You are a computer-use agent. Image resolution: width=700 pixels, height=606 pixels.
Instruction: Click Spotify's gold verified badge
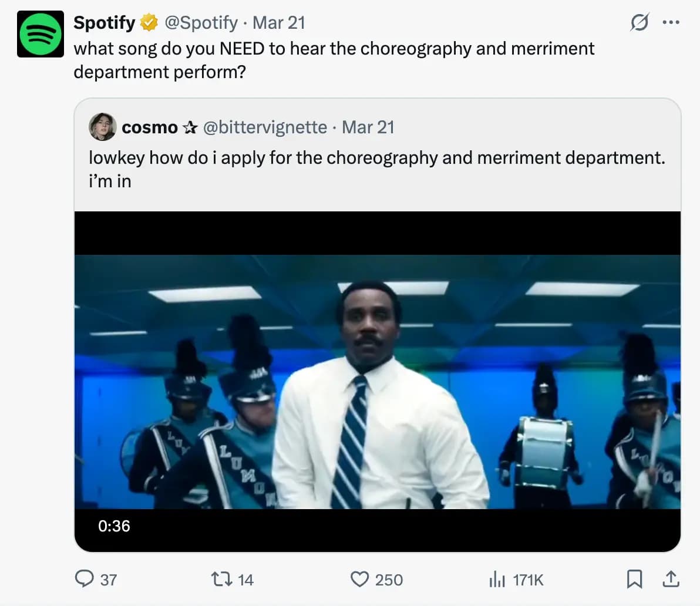pyautogui.click(x=150, y=23)
